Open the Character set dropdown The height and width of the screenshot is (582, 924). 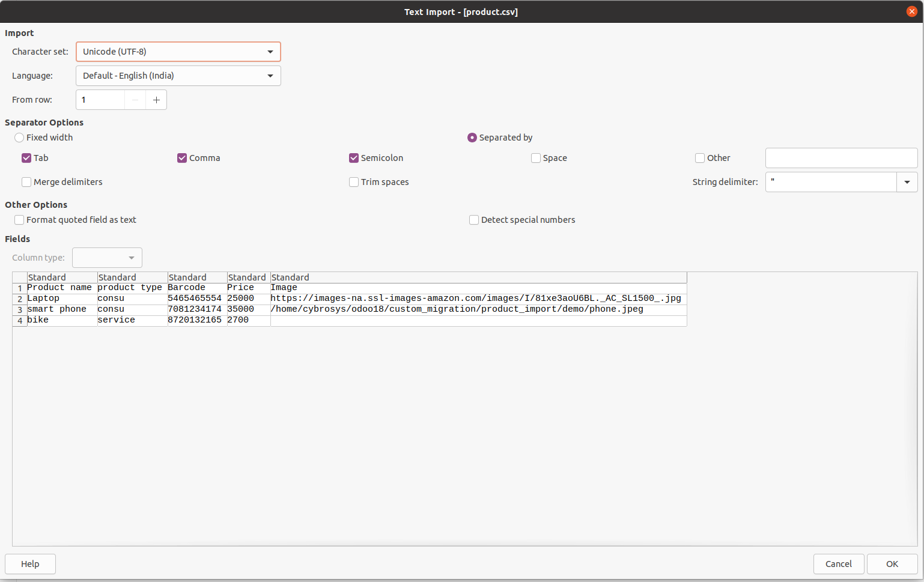[178, 52]
